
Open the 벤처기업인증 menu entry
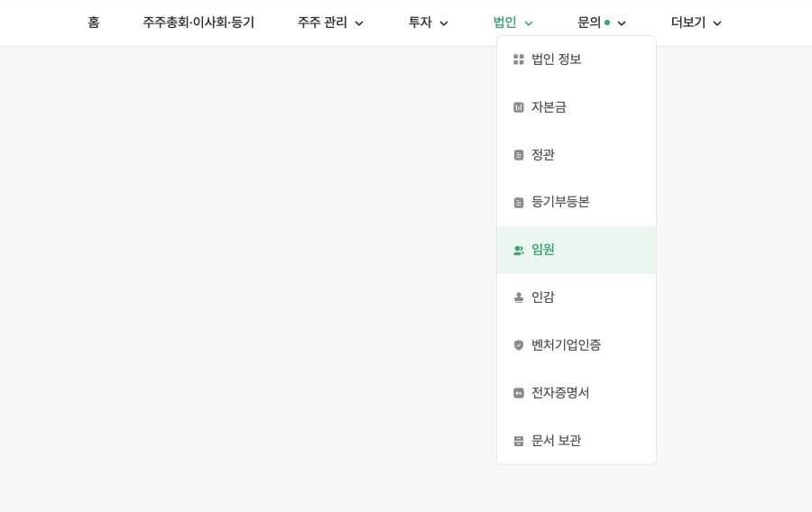pos(566,345)
